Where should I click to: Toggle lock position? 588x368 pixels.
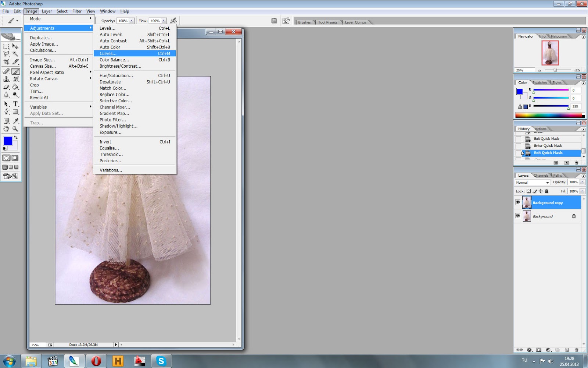541,191
